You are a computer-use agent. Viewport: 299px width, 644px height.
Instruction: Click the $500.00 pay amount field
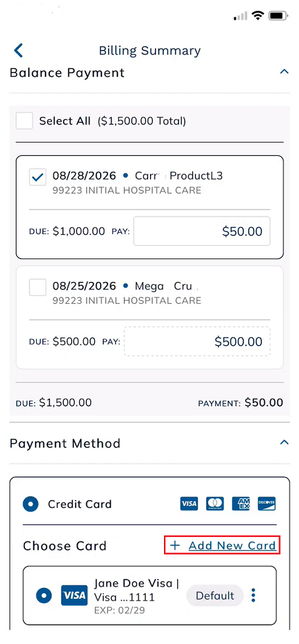[x=197, y=341]
